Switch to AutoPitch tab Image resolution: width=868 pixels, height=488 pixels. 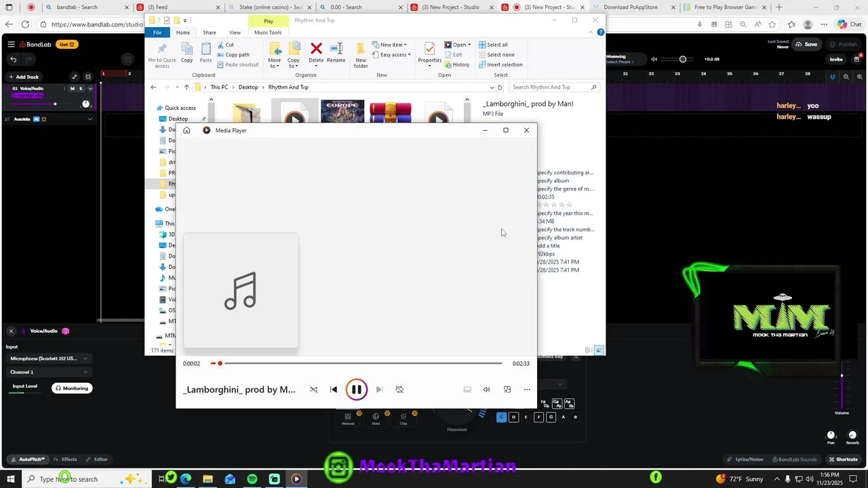[x=27, y=460]
